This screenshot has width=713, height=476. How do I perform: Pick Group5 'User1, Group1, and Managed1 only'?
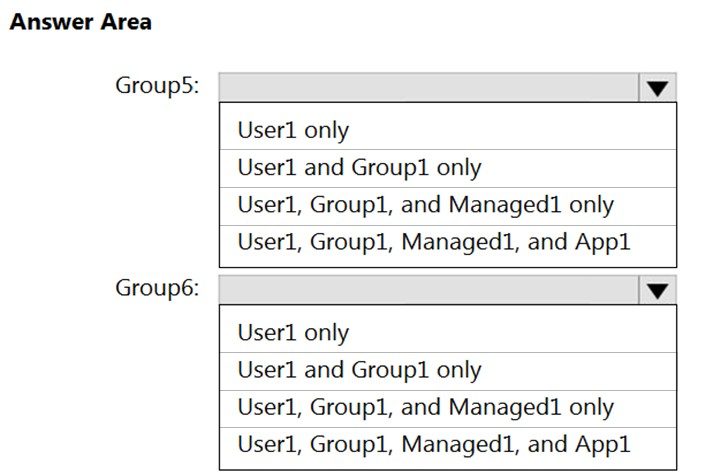(x=425, y=205)
